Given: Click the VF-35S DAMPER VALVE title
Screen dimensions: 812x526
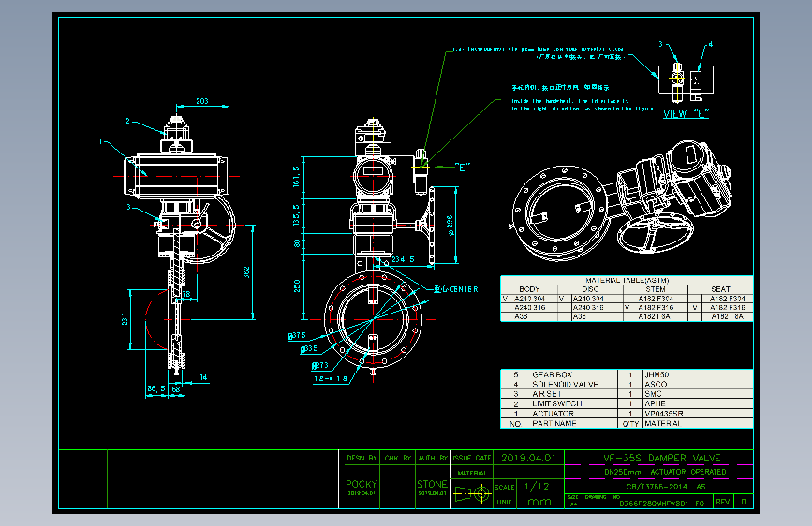Looking at the screenshot, I should coord(662,459).
